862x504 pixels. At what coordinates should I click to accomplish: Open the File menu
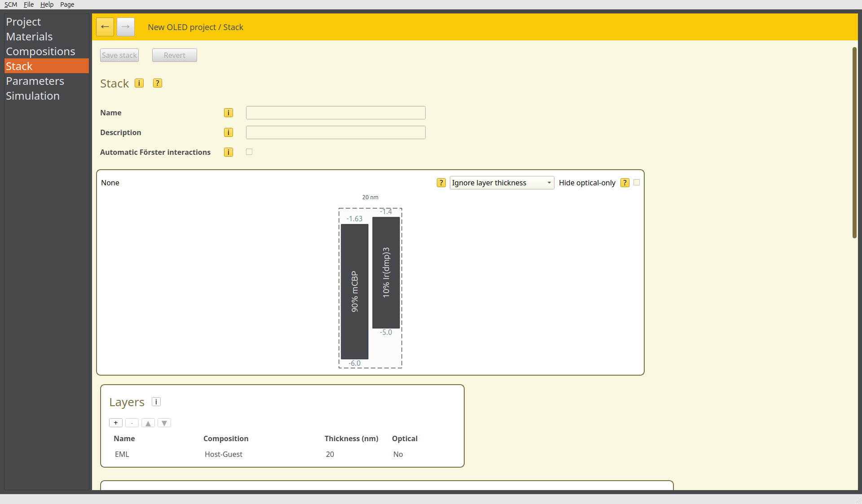click(x=29, y=4)
